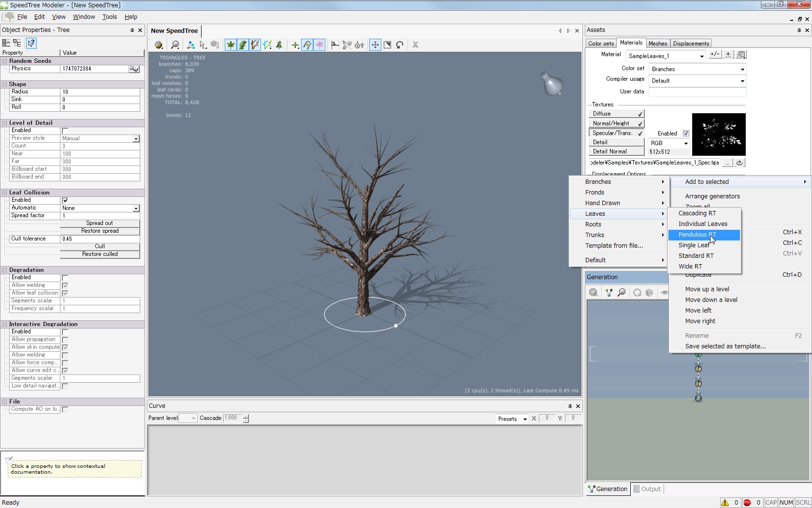Viewport: 812px width, 508px height.
Task: Click the Restore culled button
Action: [100, 254]
